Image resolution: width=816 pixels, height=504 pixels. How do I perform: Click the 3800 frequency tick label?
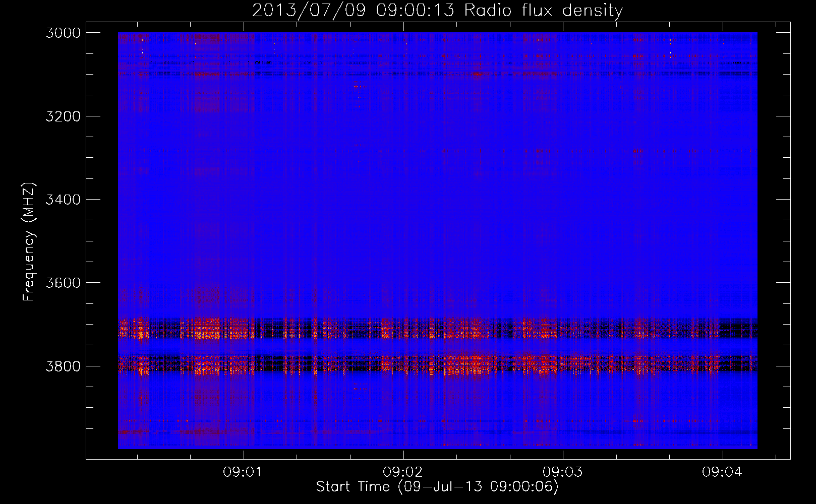[x=63, y=366]
